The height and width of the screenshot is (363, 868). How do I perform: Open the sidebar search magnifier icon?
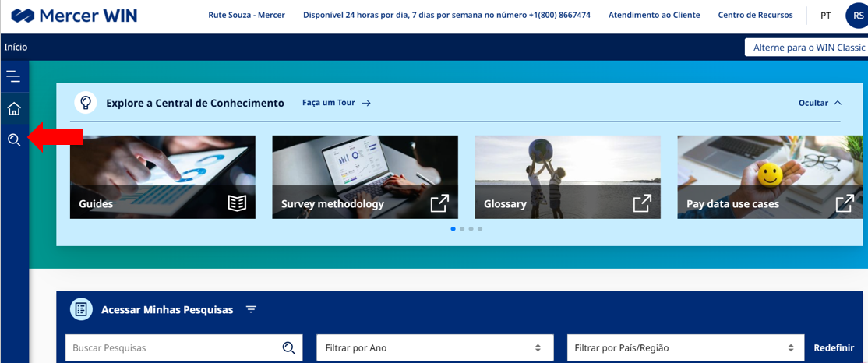tap(13, 140)
